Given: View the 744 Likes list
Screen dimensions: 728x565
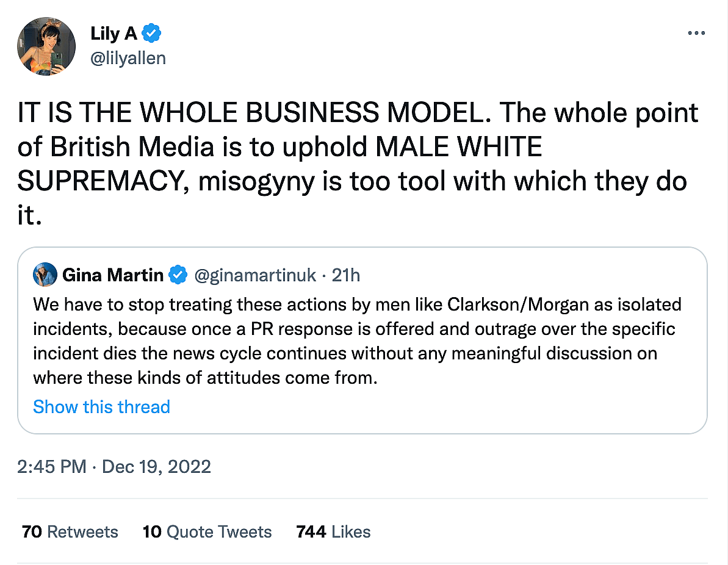Looking at the screenshot, I should coord(333,532).
